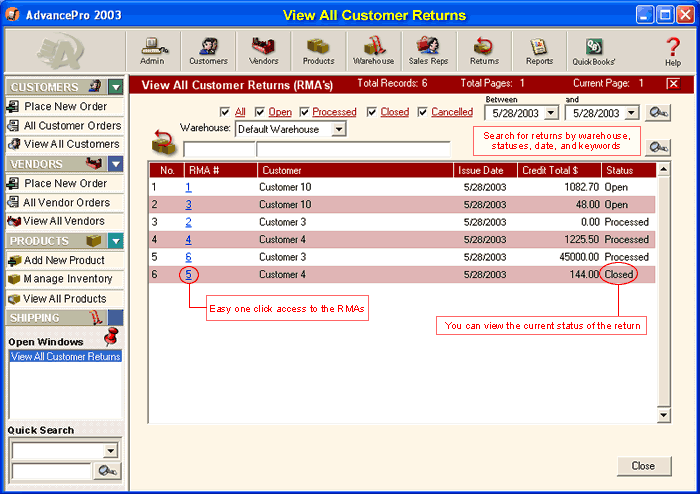Click the Shipping section hand truck icon
The height and width of the screenshot is (494, 700).
pos(95,318)
